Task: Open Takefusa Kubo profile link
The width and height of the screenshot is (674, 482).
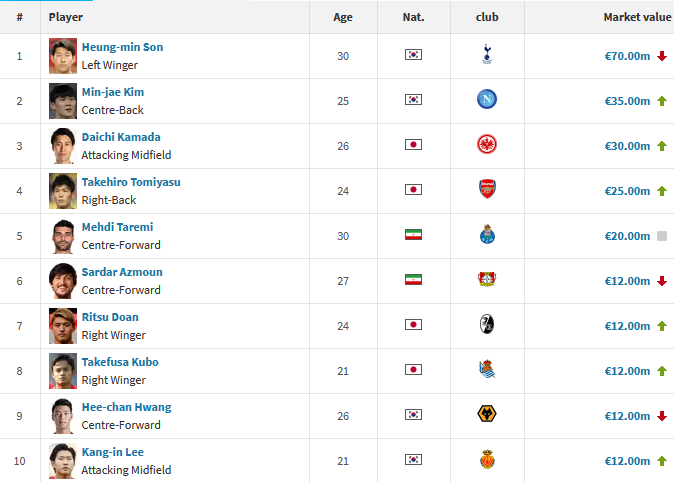Action: click(119, 362)
